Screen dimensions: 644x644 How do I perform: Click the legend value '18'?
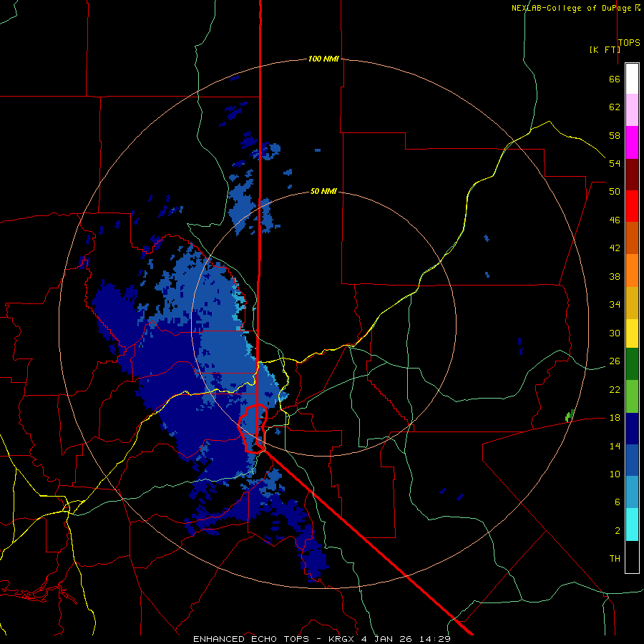tap(615, 418)
